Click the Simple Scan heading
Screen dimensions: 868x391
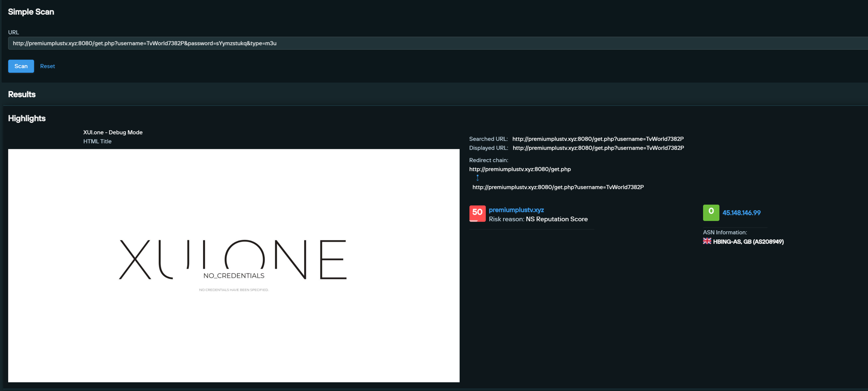pos(31,12)
